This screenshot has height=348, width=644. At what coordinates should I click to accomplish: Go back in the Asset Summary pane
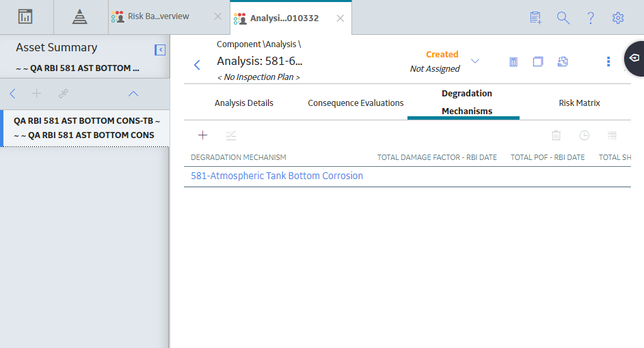[13, 94]
